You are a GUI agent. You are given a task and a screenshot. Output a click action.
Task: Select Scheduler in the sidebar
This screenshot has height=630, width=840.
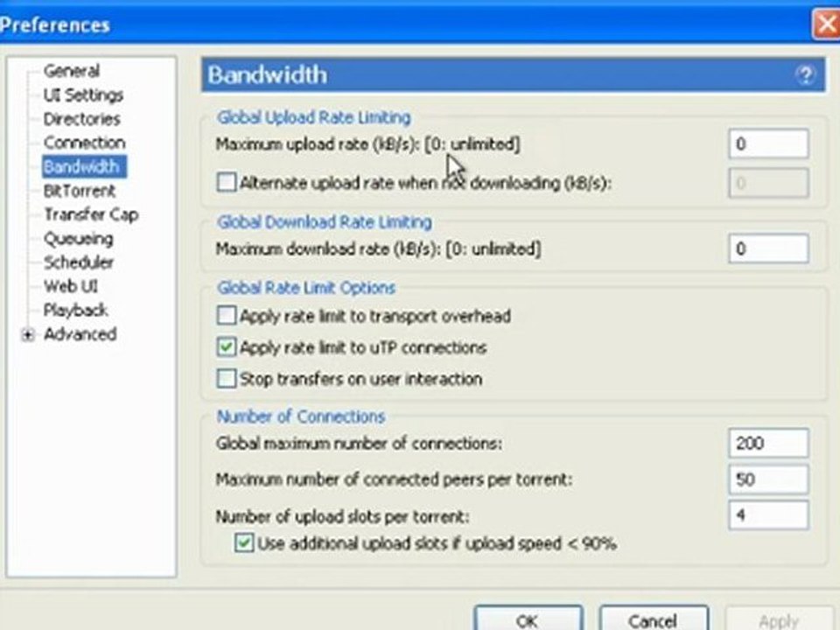click(x=78, y=262)
